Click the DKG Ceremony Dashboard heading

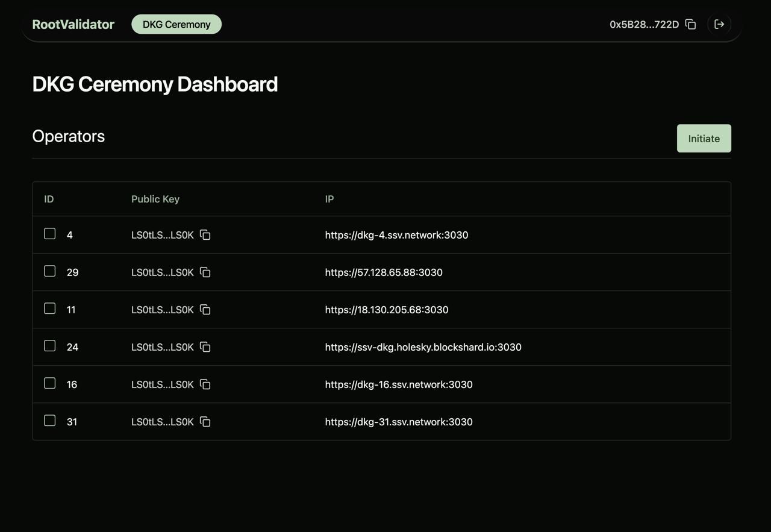coord(155,84)
